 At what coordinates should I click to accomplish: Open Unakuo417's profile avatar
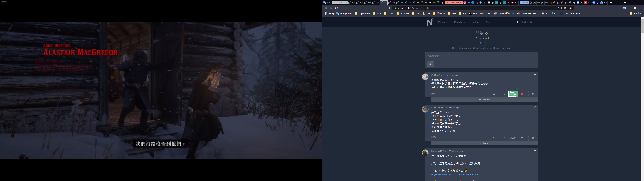point(425,153)
